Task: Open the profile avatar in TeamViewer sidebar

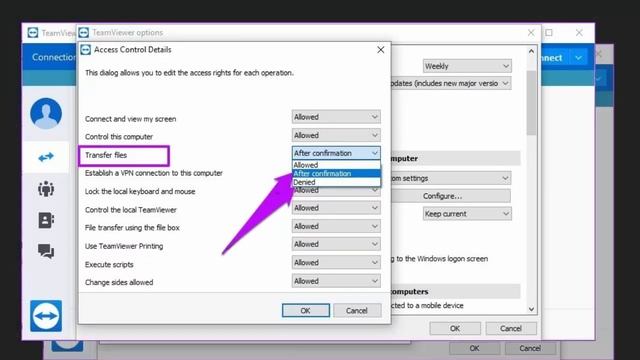Action: (x=46, y=113)
